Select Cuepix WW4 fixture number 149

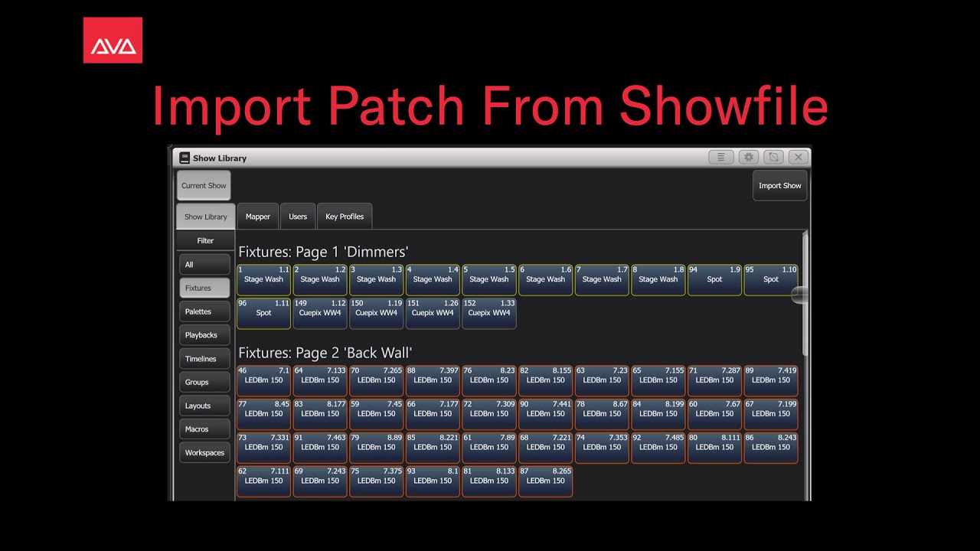click(x=320, y=314)
